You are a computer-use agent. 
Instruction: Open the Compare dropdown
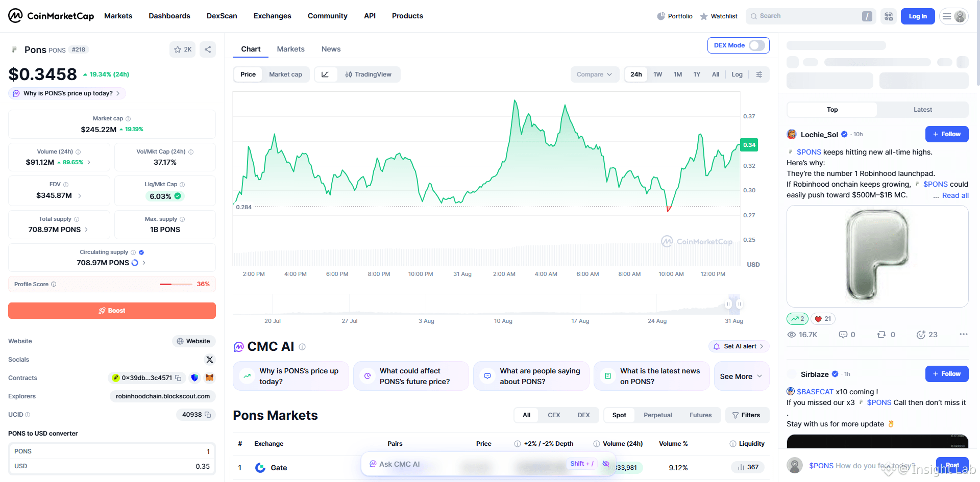tap(595, 74)
